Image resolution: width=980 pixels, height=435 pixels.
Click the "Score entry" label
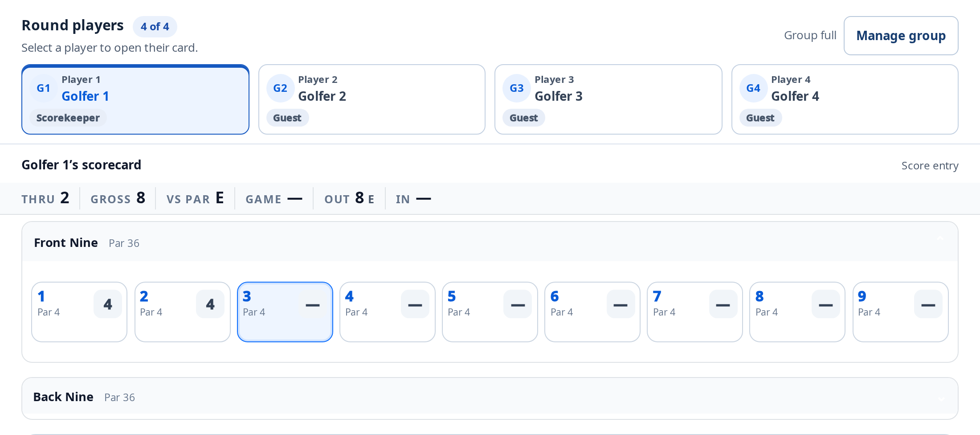tap(930, 166)
